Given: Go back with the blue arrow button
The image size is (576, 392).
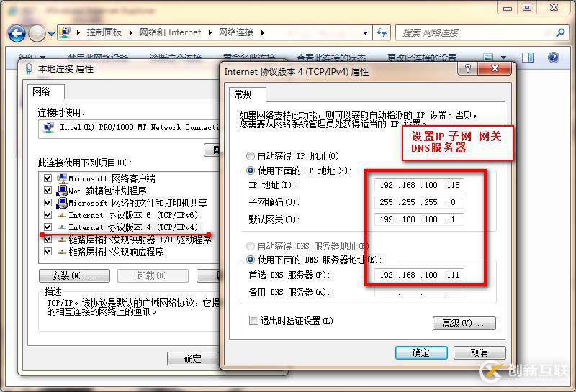Looking at the screenshot, I should tap(17, 33).
